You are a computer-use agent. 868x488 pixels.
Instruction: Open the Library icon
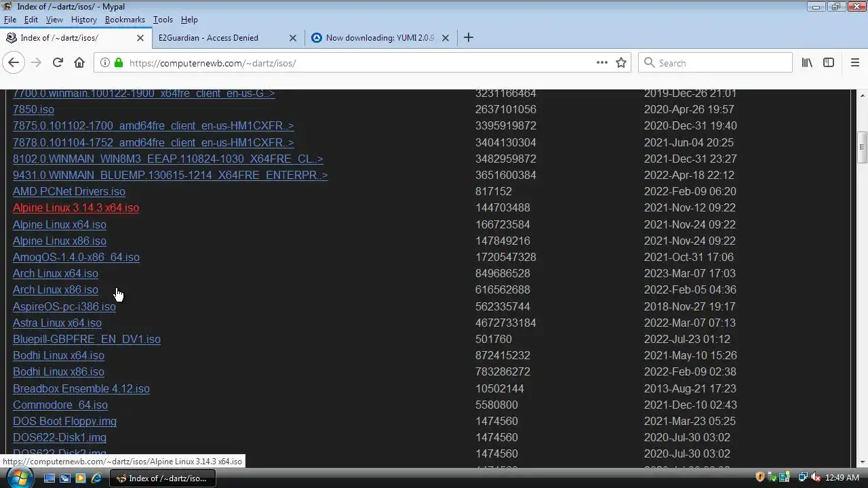click(x=807, y=62)
